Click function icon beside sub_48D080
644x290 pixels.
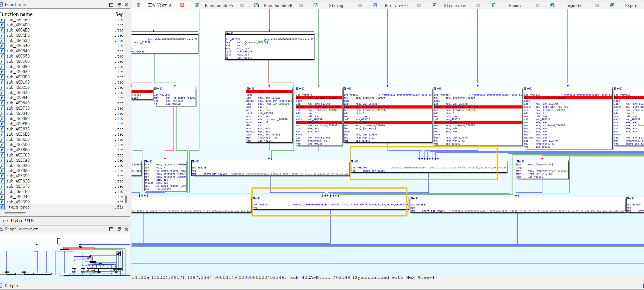2,67
